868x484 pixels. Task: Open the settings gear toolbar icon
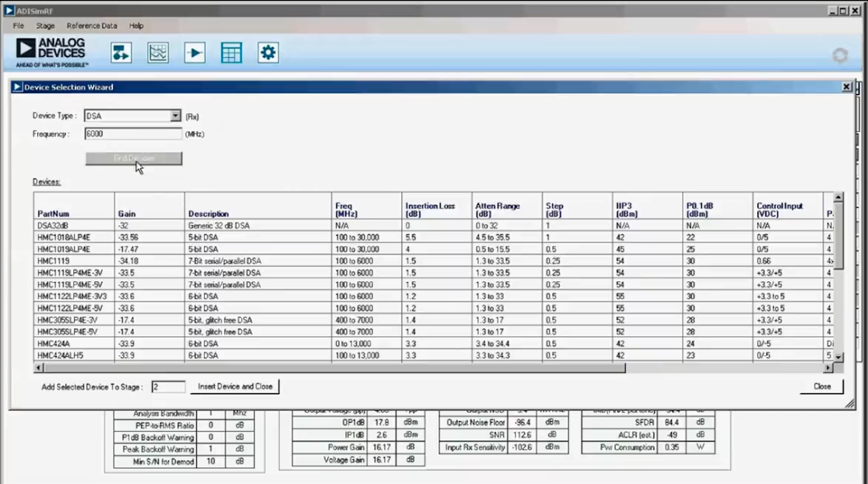point(268,52)
